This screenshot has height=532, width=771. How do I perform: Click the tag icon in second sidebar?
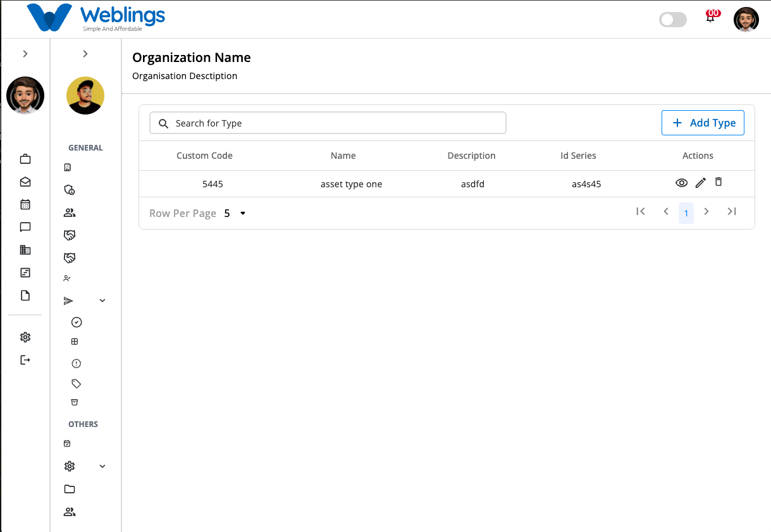(77, 383)
